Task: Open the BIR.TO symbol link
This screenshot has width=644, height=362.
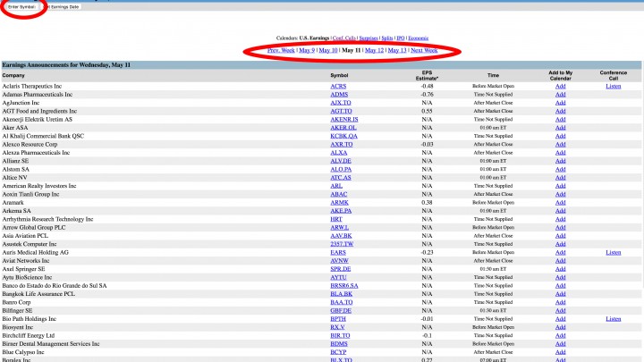Action: coord(340,335)
